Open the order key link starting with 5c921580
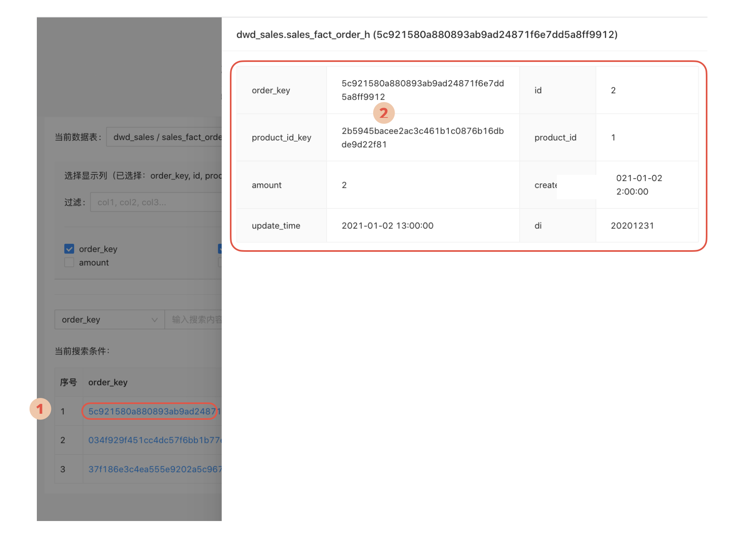Viewport: 756px width, 536px height. (152, 411)
